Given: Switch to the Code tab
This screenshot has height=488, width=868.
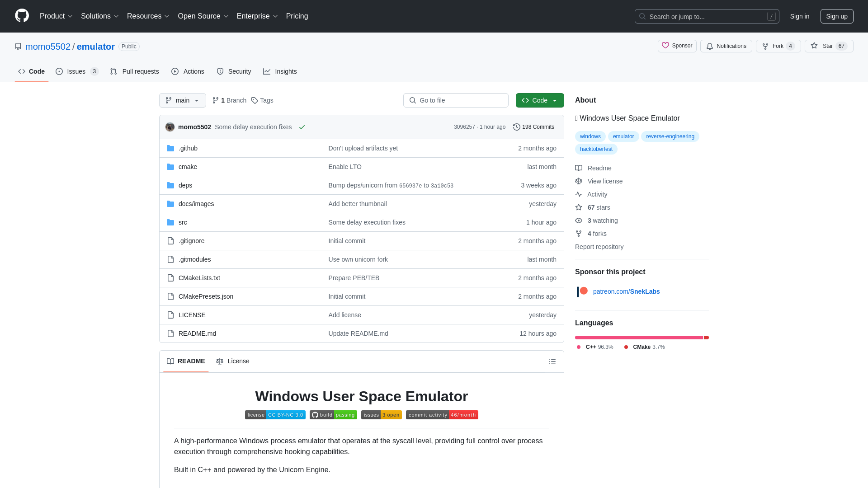Looking at the screenshot, I should [32, 71].
